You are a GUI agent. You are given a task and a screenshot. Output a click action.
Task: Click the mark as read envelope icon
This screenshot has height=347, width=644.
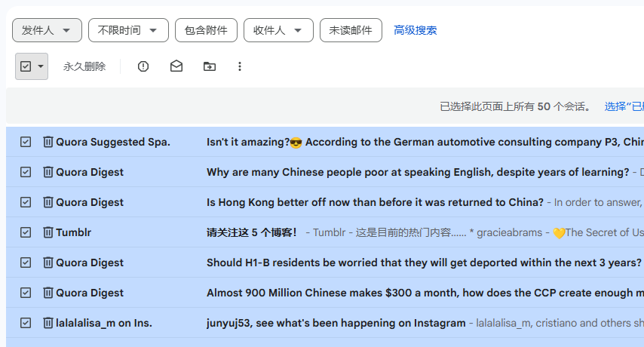(x=176, y=66)
